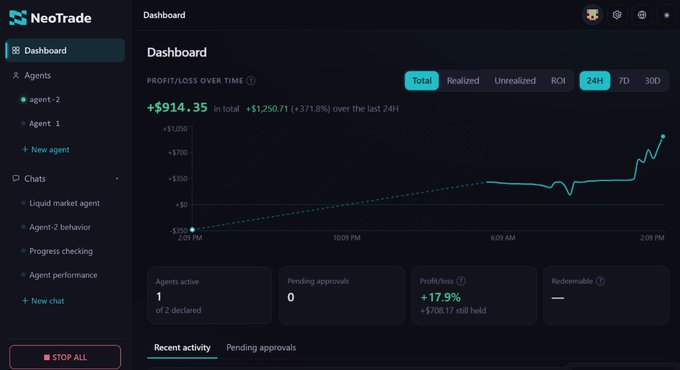The width and height of the screenshot is (680, 370).
Task: Click green status dot of agent-2
Action: pyautogui.click(x=23, y=99)
